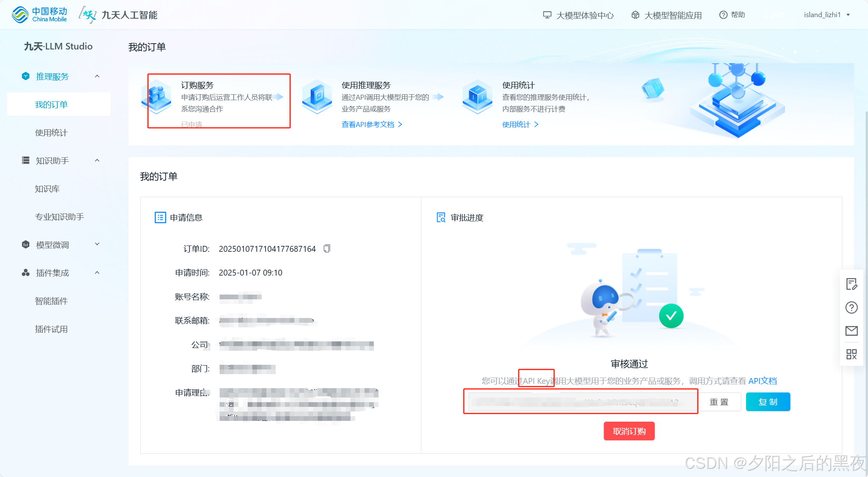Click the 审批进度 document search icon
The height and width of the screenshot is (477, 868).
click(x=441, y=217)
